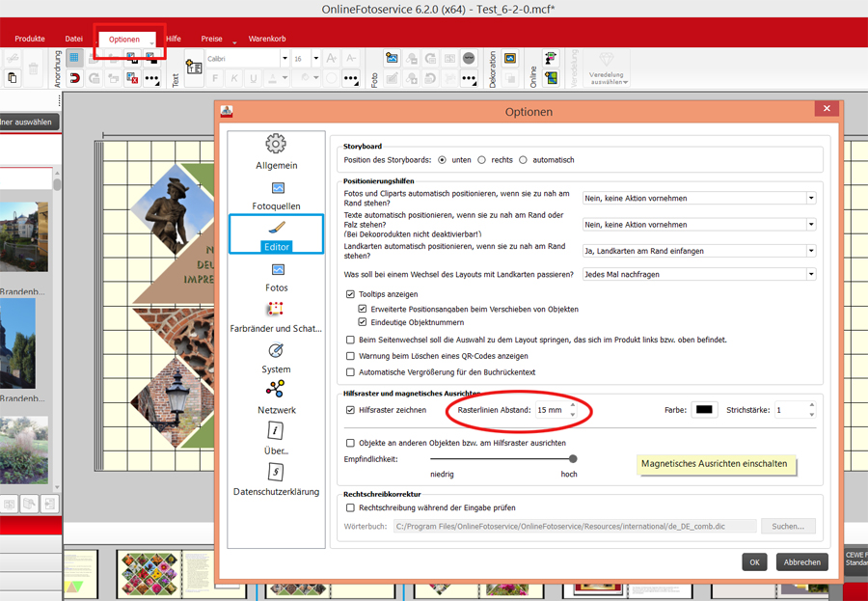868x601 pixels.
Task: Uncheck the Tooltips anzeigen checkbox
Action: tap(350, 294)
